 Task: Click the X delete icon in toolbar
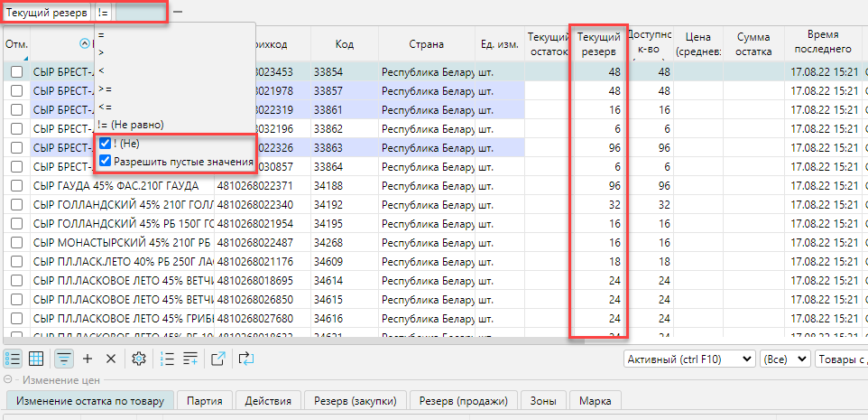111,359
